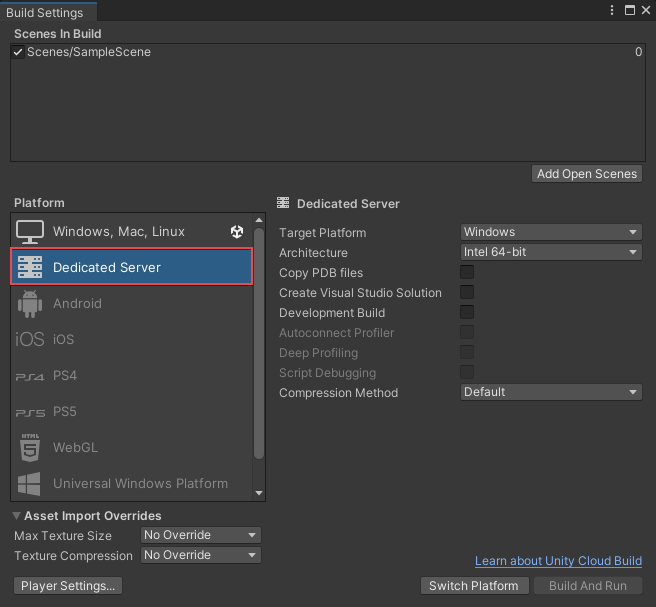The height and width of the screenshot is (607, 656).
Task: Click the Switch Platform button
Action: click(473, 586)
